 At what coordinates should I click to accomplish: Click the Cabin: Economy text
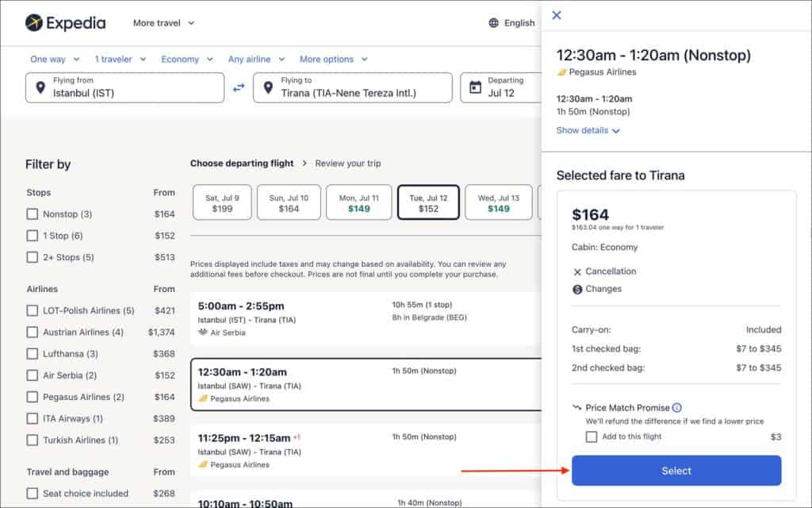click(x=604, y=248)
